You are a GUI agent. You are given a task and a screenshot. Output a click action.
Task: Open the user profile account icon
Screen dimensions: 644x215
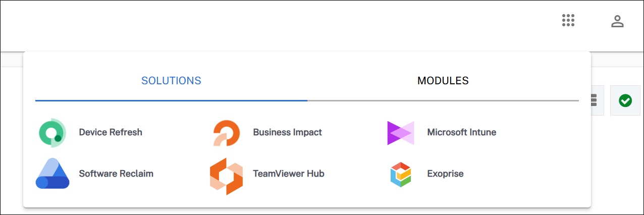pos(617,21)
